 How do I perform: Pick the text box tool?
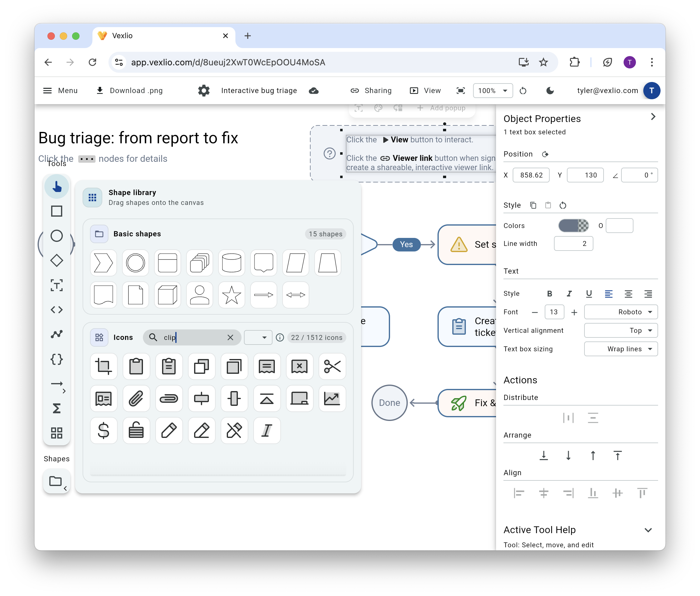point(56,285)
